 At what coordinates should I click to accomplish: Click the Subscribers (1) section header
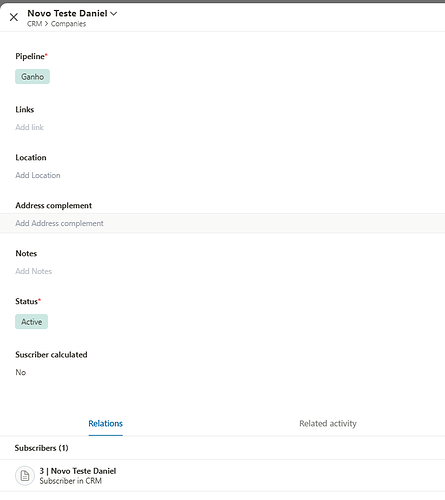click(41, 448)
